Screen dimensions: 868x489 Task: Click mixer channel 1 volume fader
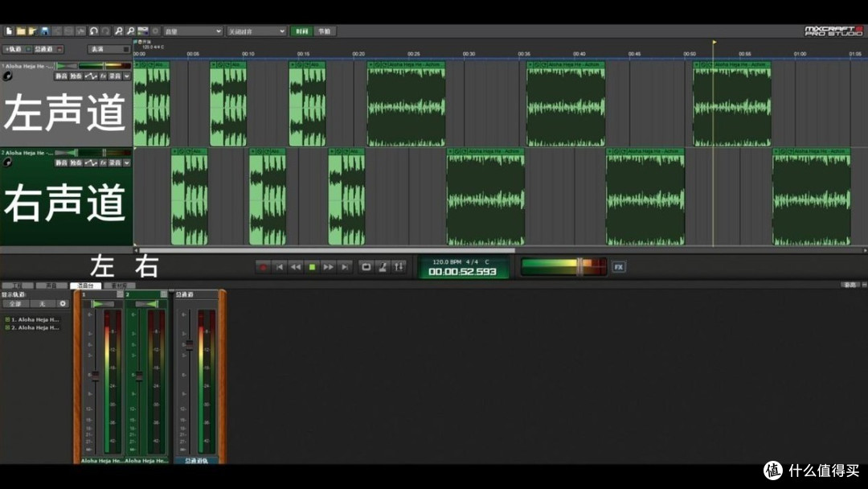click(95, 376)
